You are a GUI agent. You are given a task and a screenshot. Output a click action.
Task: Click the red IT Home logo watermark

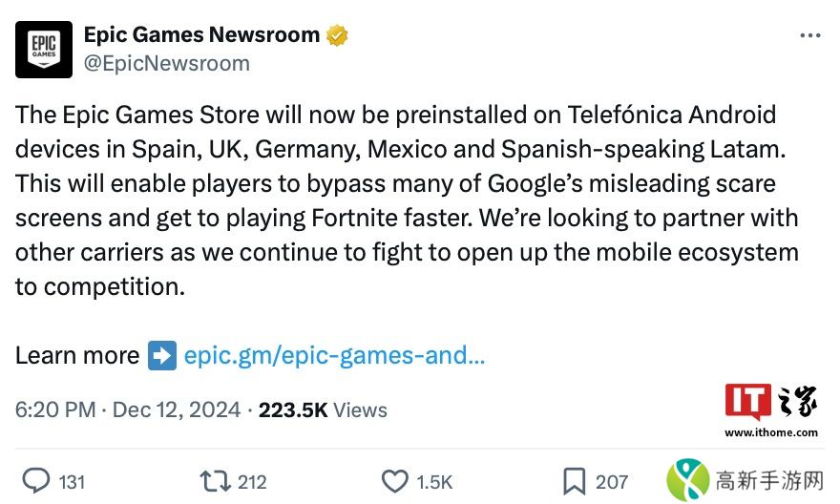coord(747,401)
